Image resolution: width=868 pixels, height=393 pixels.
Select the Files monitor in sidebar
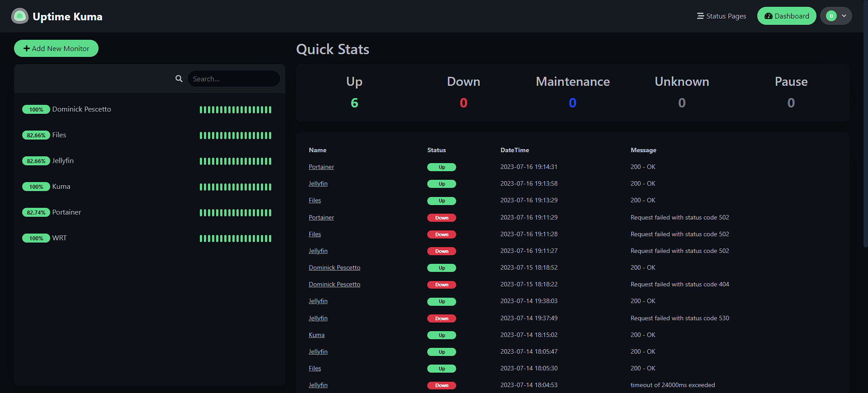pos(150,135)
